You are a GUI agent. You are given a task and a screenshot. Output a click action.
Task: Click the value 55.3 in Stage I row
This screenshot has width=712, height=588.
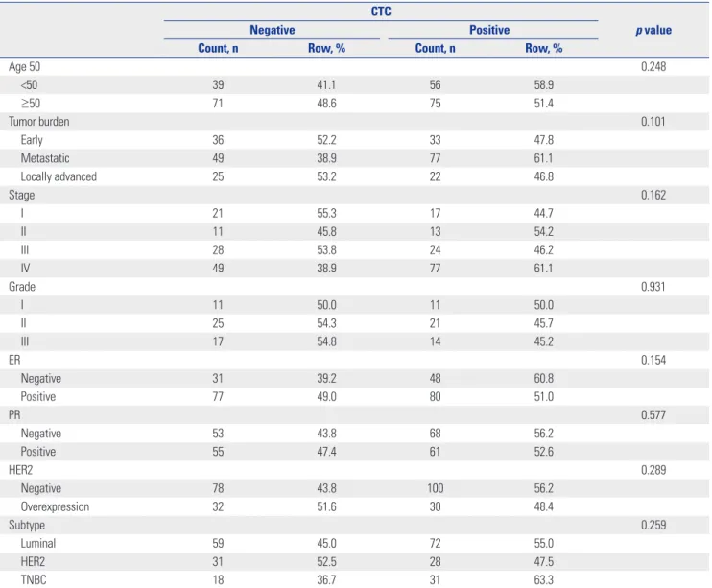coord(326,213)
